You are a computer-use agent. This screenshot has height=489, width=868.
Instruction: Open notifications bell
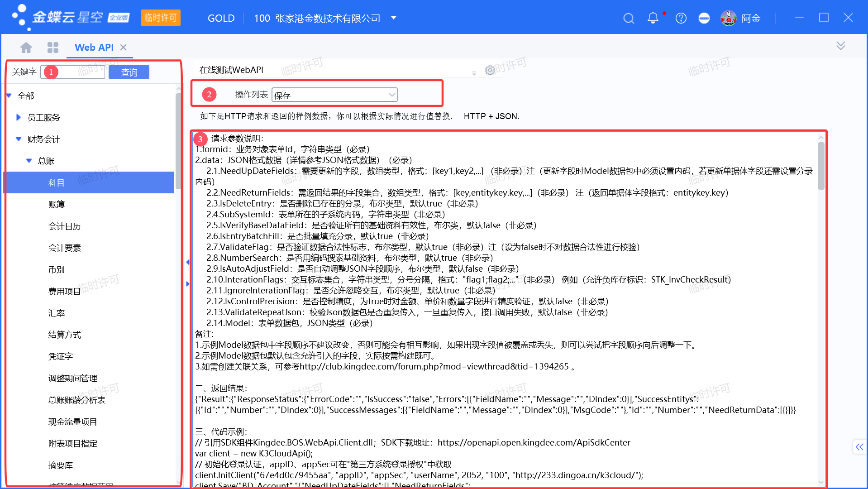653,18
